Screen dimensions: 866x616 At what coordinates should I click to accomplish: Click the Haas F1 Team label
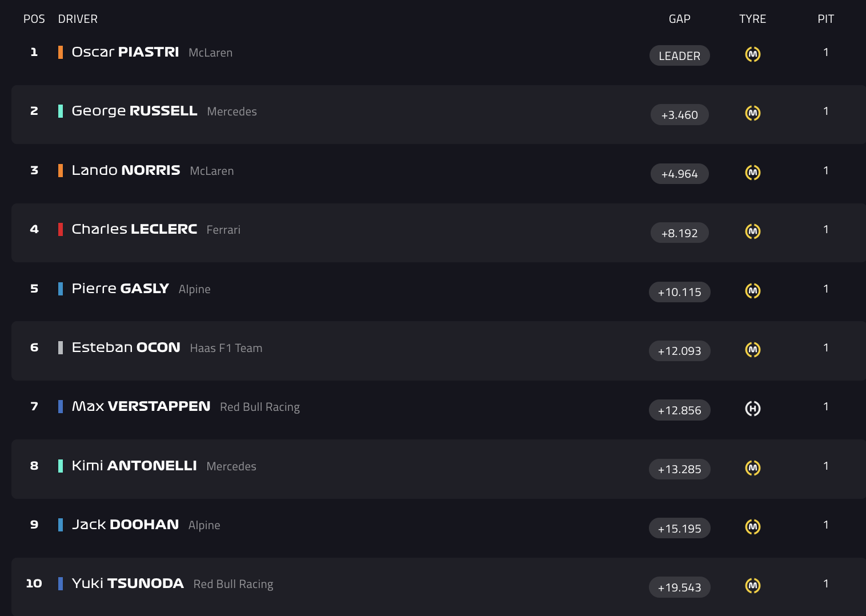(226, 348)
